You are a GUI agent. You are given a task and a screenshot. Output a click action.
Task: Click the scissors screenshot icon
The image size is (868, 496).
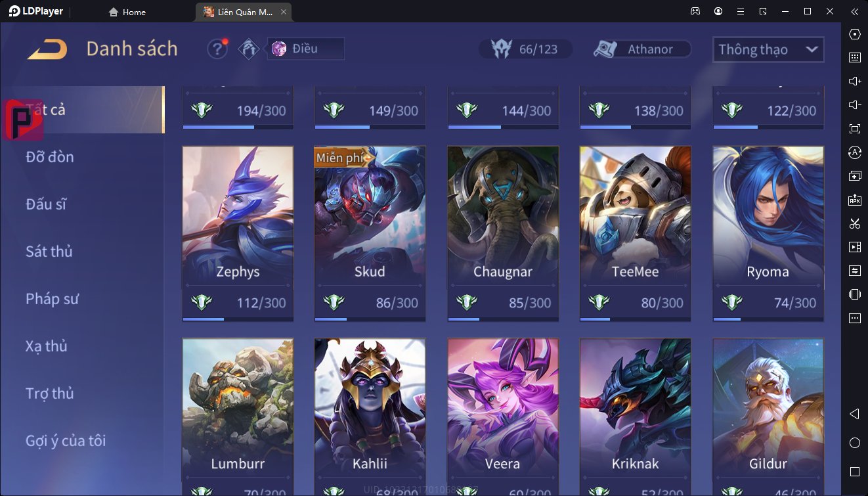(x=855, y=223)
